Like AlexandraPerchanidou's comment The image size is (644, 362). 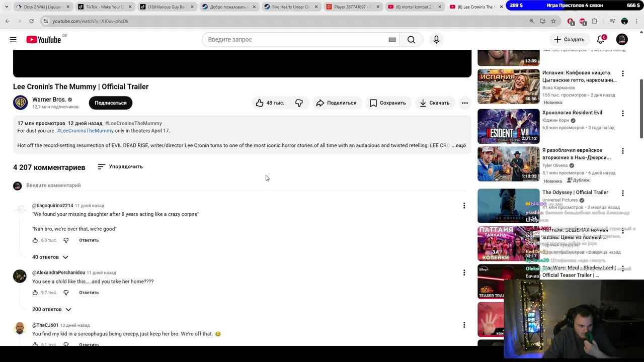(x=35, y=293)
